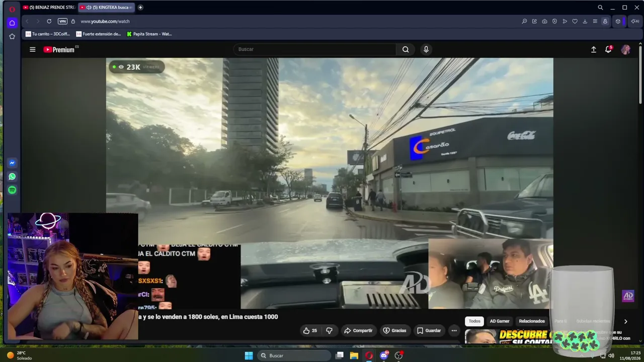644x362 pixels.
Task: View site security lock information
Action: click(x=73, y=21)
